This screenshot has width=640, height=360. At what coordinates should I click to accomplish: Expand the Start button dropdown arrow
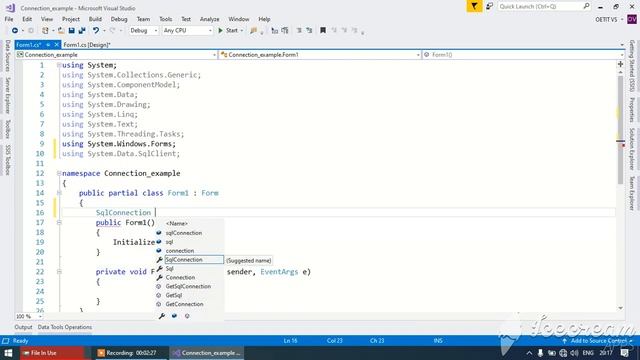pos(242,31)
